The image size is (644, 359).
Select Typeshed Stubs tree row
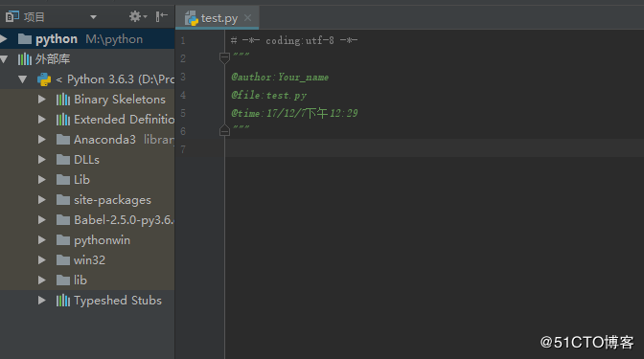(87, 301)
